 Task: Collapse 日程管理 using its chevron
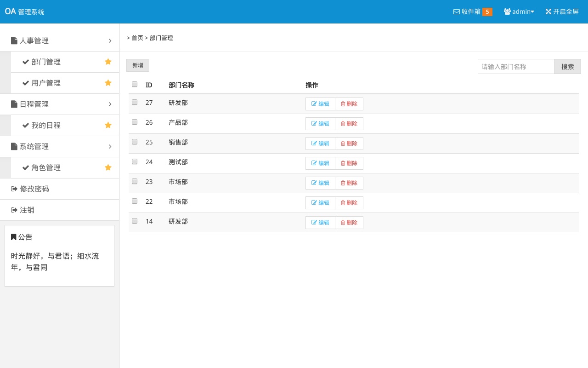[x=110, y=104]
